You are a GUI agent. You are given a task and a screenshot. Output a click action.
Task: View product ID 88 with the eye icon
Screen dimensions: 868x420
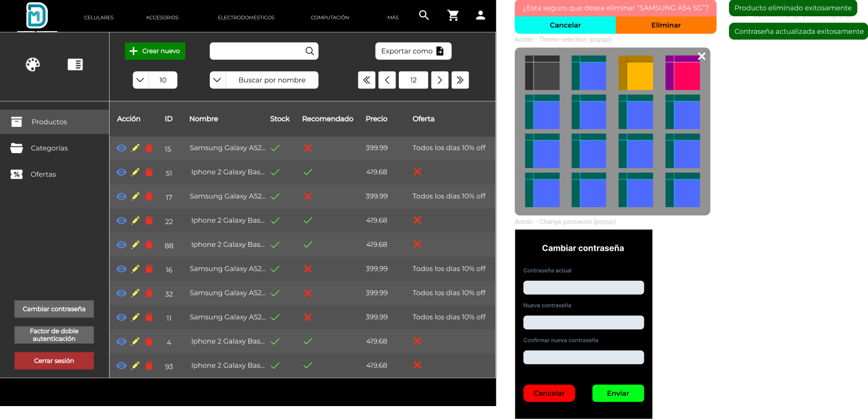(x=121, y=245)
